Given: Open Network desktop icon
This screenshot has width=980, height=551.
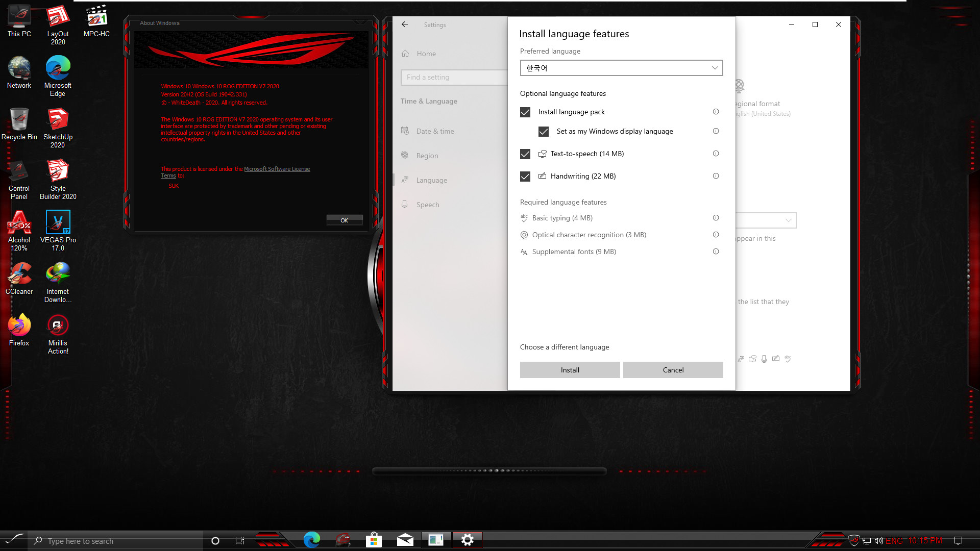Looking at the screenshot, I should [19, 72].
